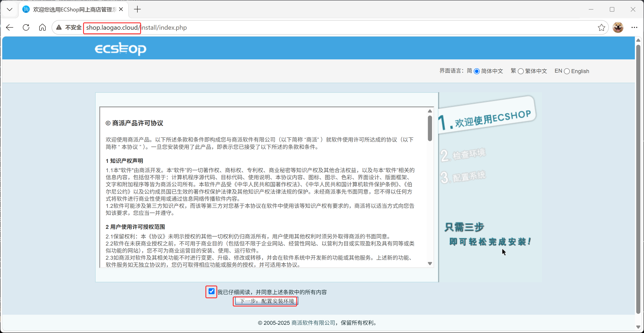Click the not-secure warning triangle icon
Viewport: 644px width, 333px height.
pyautogui.click(x=59, y=27)
